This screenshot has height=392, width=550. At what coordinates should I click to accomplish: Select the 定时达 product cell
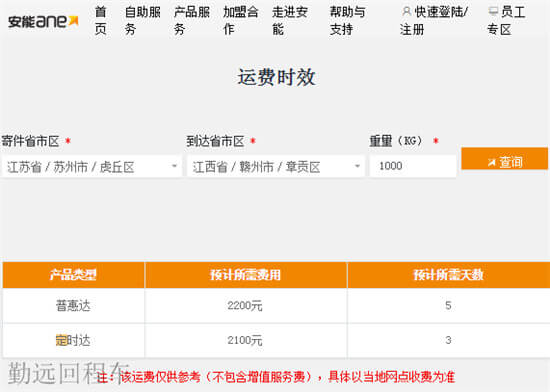click(x=73, y=340)
